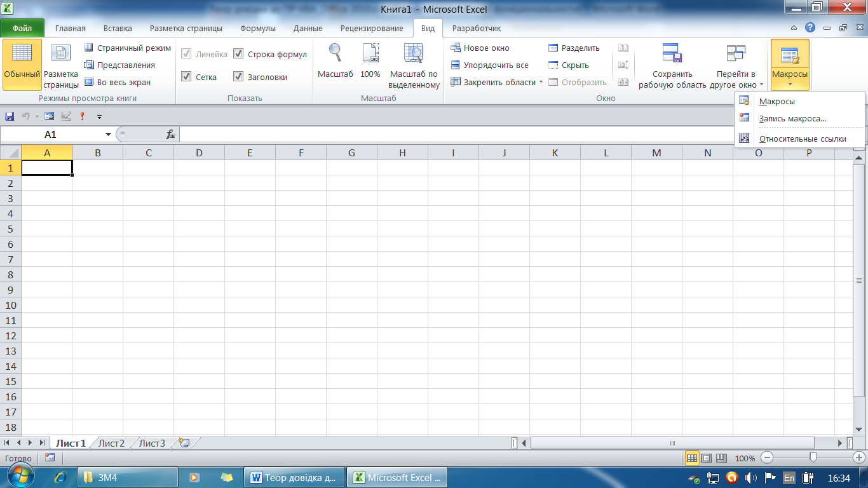Image resolution: width=868 pixels, height=488 pixels.
Task: Switch to Во весь экран mode
Action: point(118,82)
